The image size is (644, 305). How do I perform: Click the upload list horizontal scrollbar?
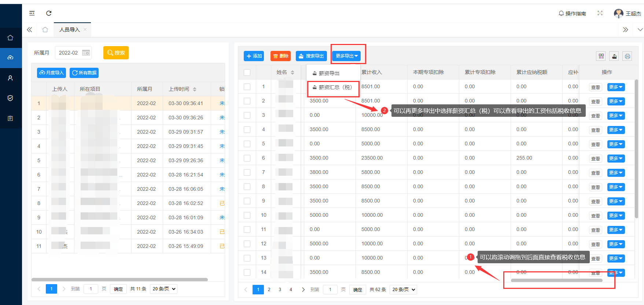(120, 279)
